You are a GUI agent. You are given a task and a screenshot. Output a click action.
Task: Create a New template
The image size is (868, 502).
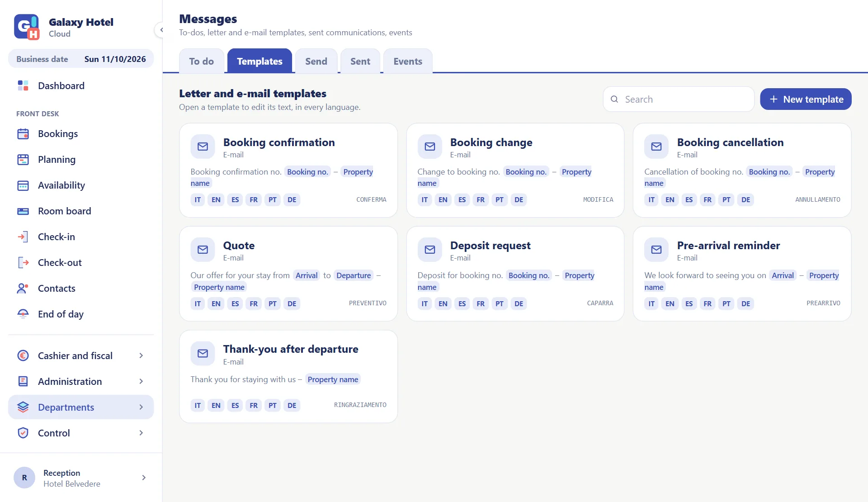pos(806,99)
